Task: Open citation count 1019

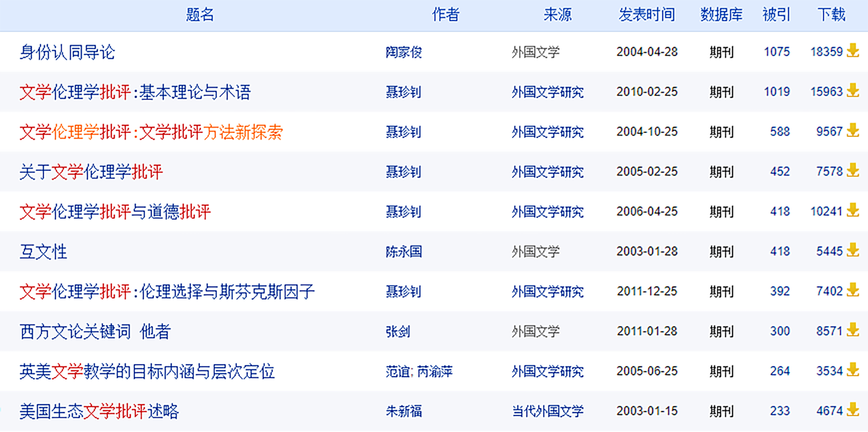Action: (777, 92)
